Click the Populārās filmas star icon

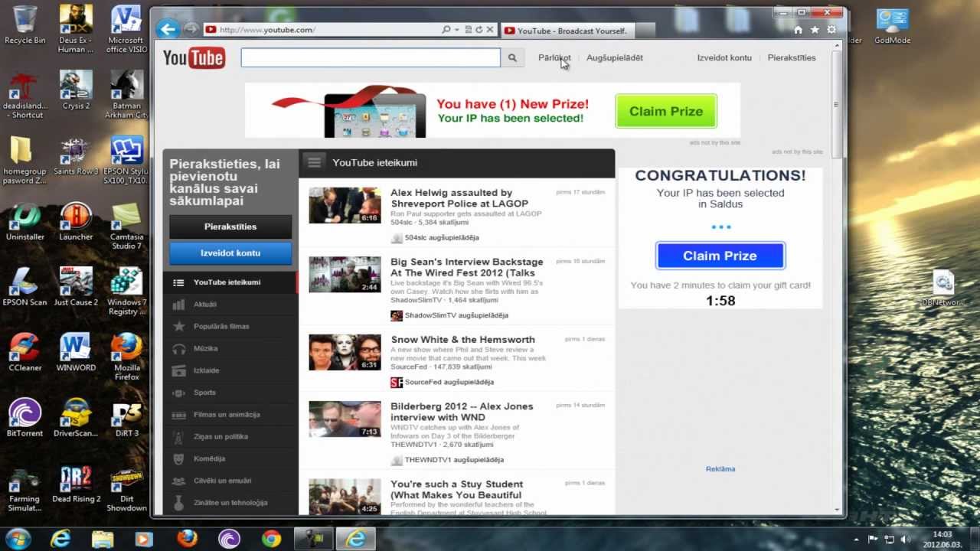click(178, 327)
